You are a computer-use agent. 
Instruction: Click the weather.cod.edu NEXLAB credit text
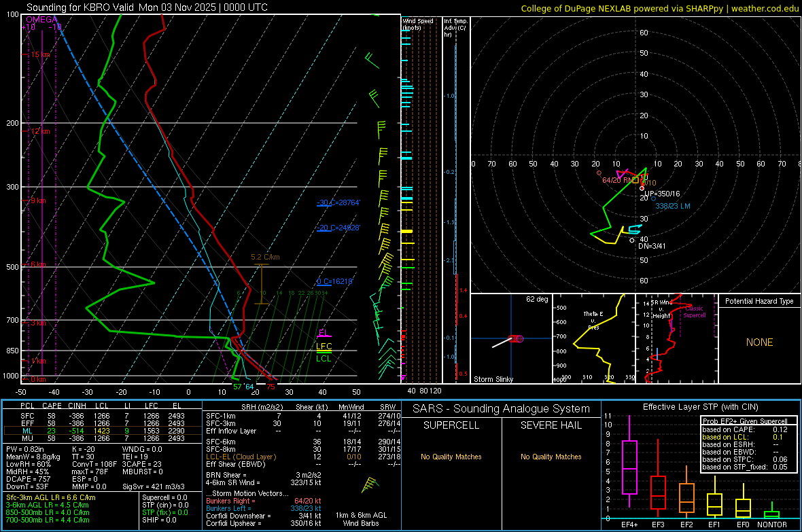[x=659, y=8]
